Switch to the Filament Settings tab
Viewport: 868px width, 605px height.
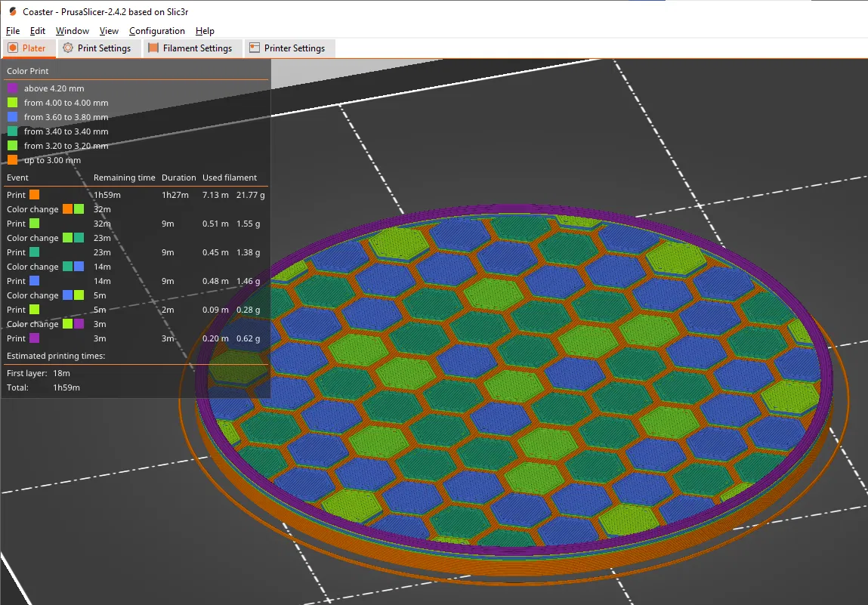coord(192,48)
